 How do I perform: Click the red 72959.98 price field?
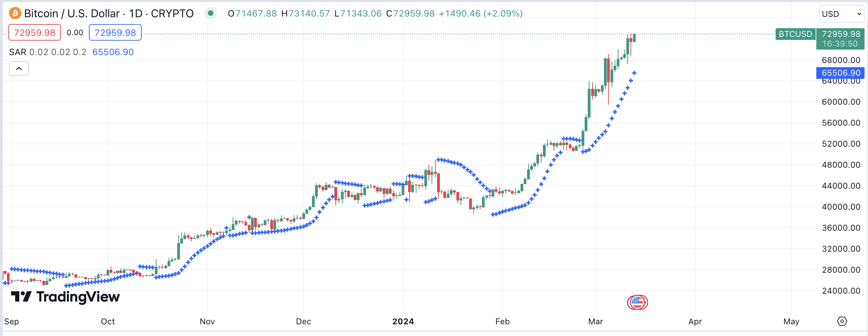click(34, 32)
